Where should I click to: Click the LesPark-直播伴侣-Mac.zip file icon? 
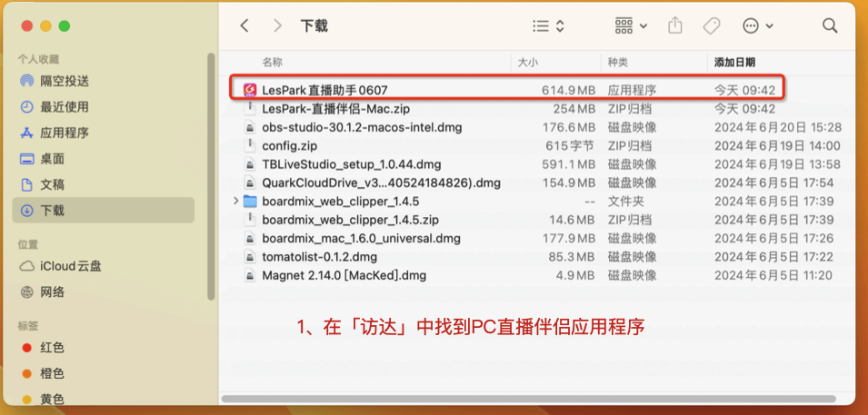tap(251, 109)
